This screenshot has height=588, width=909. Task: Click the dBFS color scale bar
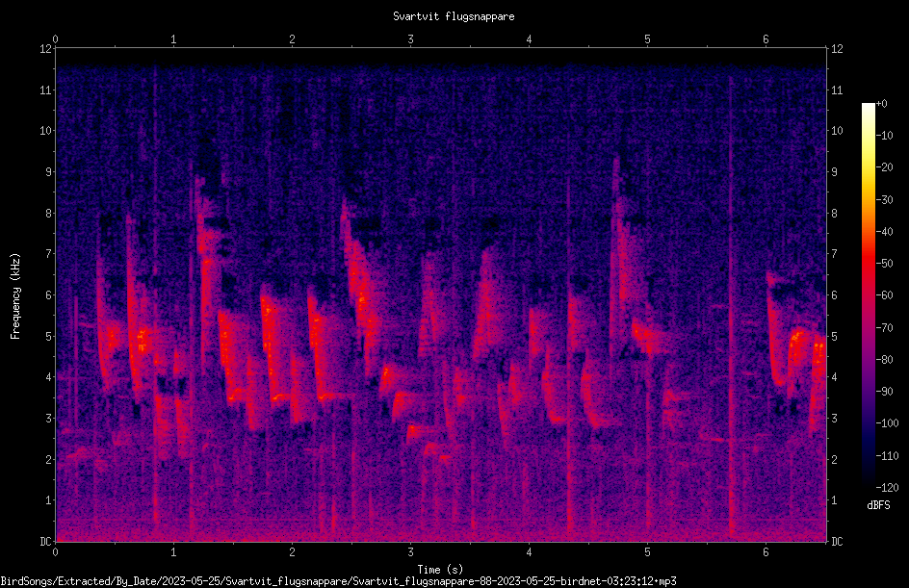tap(868, 294)
